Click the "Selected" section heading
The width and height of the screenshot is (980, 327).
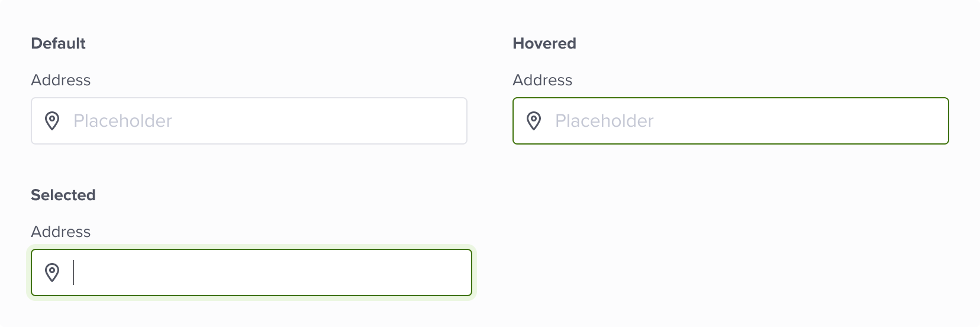[x=63, y=195]
